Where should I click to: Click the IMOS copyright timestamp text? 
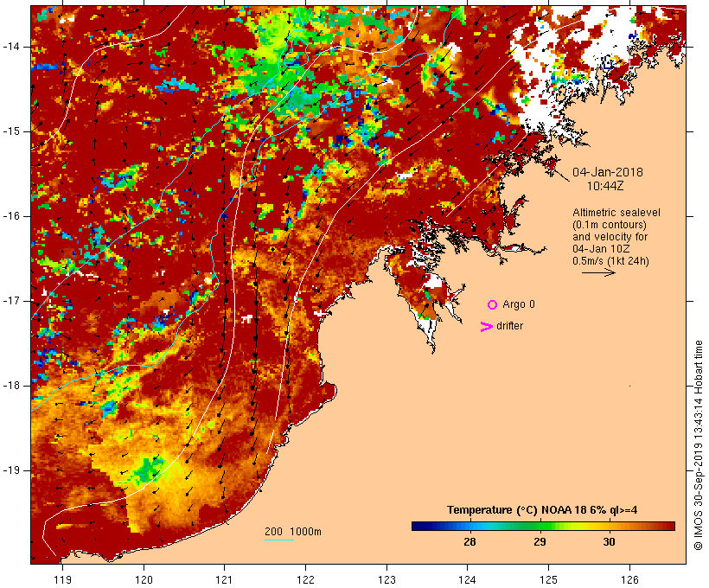point(698,445)
